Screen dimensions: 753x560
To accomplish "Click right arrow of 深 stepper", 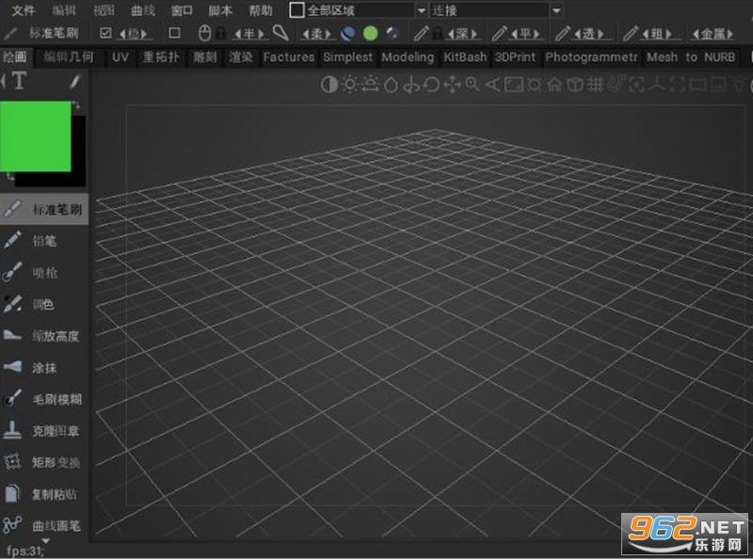I will point(474,34).
